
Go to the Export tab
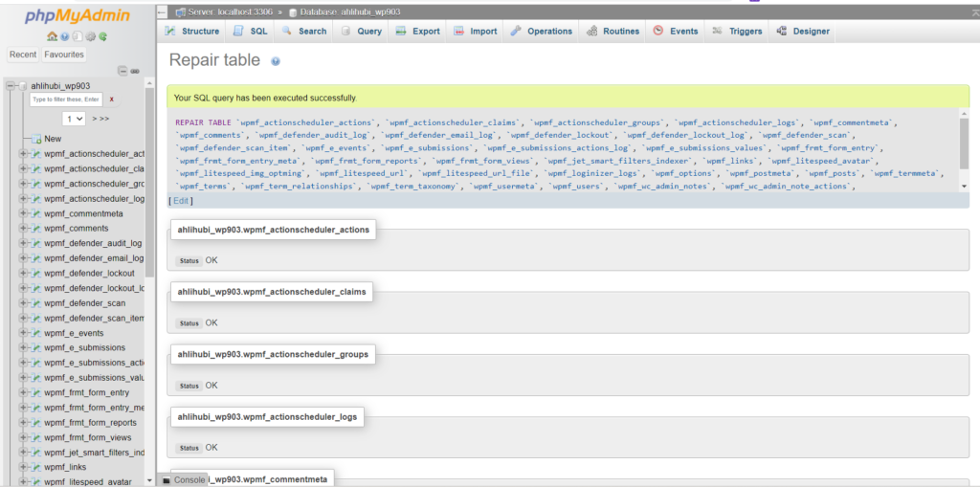pyautogui.click(x=418, y=32)
